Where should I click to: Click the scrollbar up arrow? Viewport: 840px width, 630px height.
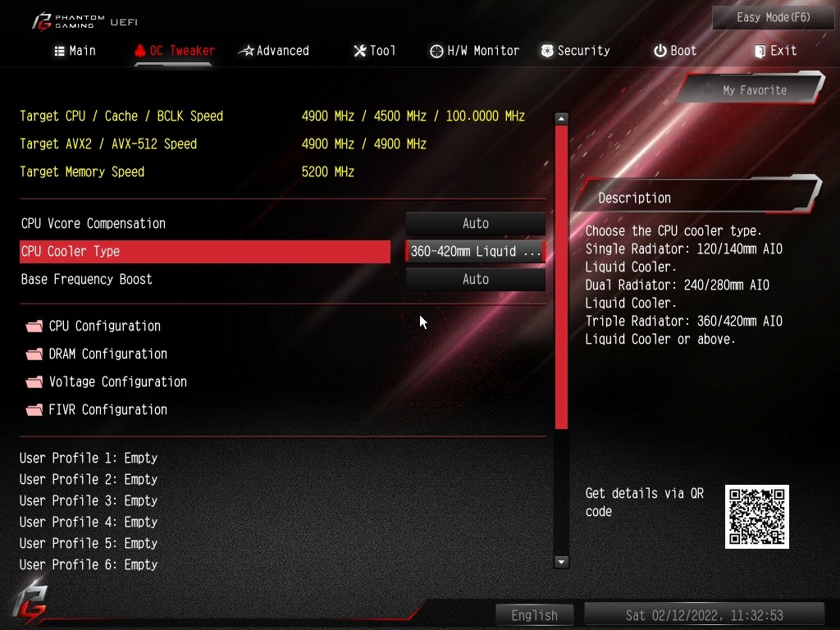click(561, 118)
